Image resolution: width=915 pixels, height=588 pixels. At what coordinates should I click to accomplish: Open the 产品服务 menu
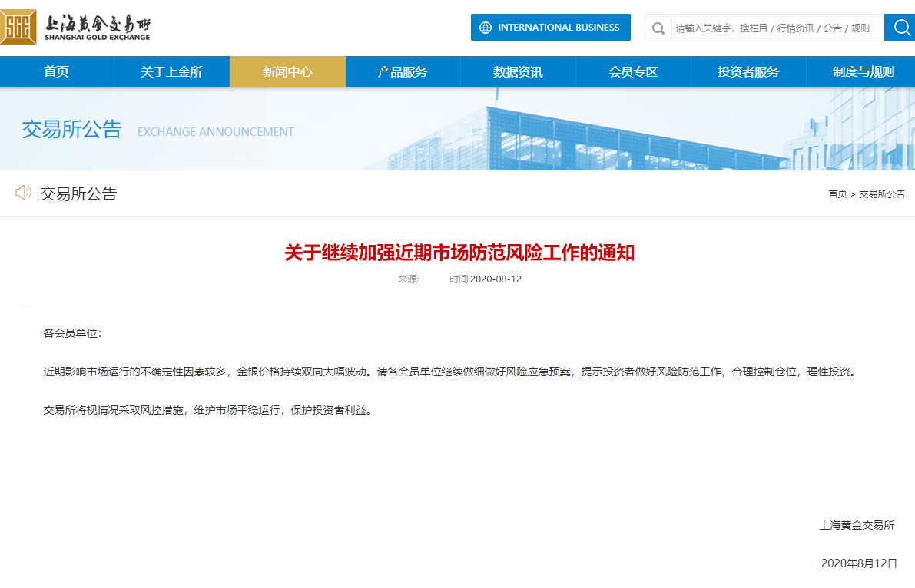pyautogui.click(x=403, y=71)
